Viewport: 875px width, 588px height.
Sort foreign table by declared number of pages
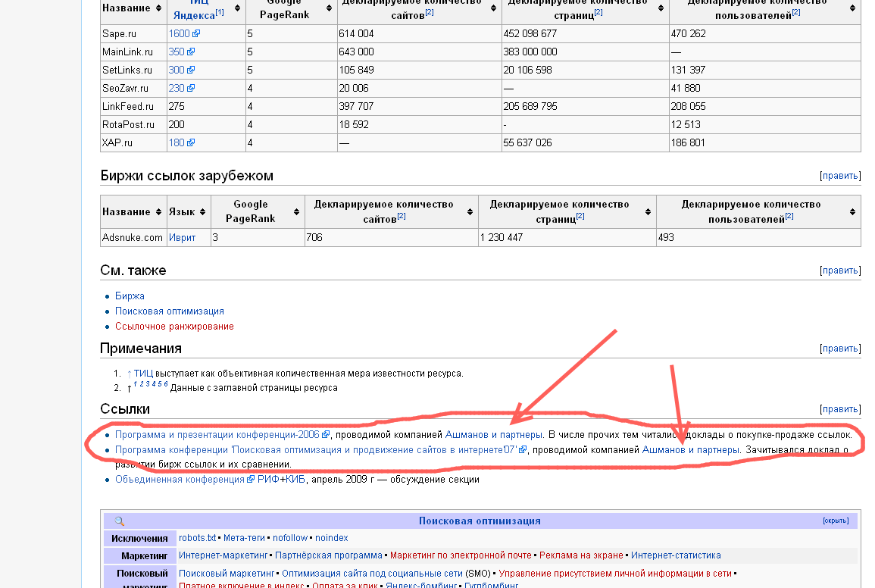[648, 212]
